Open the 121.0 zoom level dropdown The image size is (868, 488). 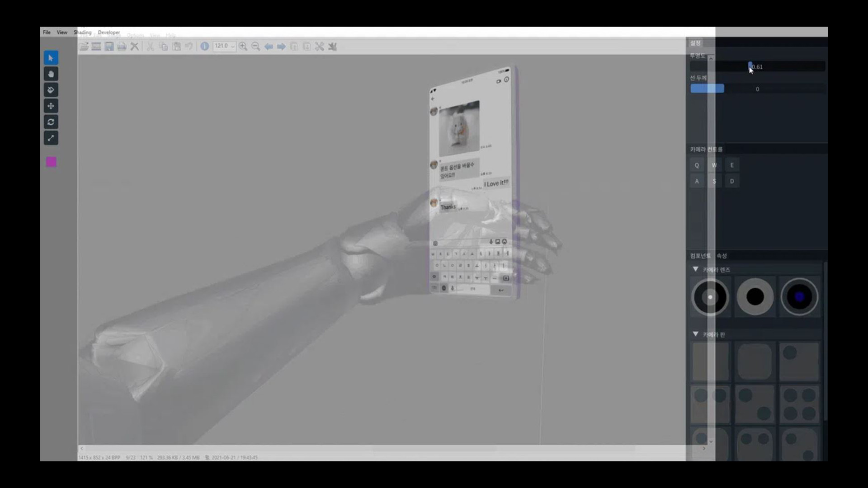pos(233,46)
